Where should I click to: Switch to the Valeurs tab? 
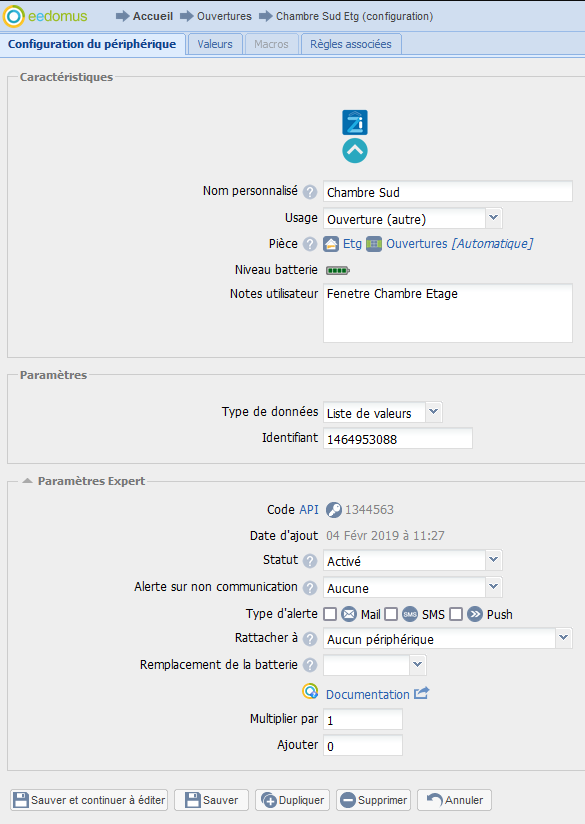pos(215,44)
